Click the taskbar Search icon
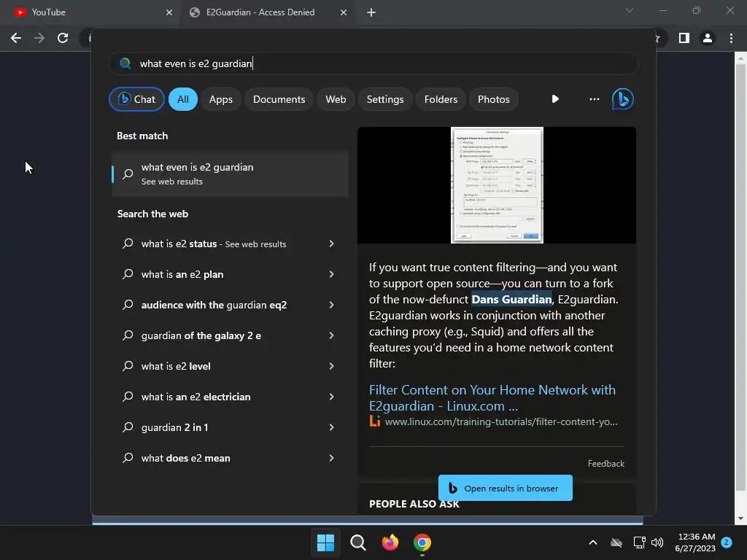The width and height of the screenshot is (747, 560). click(x=357, y=542)
